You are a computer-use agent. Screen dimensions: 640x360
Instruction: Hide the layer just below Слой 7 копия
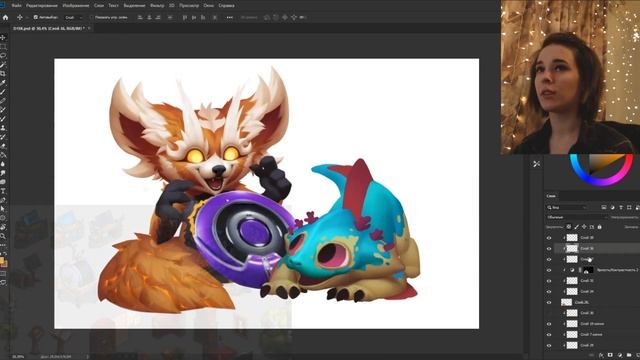[x=549, y=345]
